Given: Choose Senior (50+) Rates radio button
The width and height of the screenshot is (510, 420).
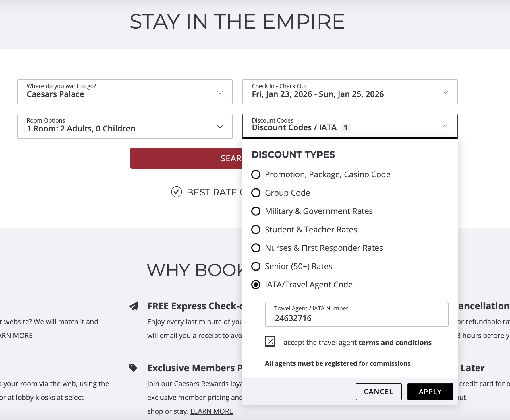Looking at the screenshot, I should [x=256, y=266].
